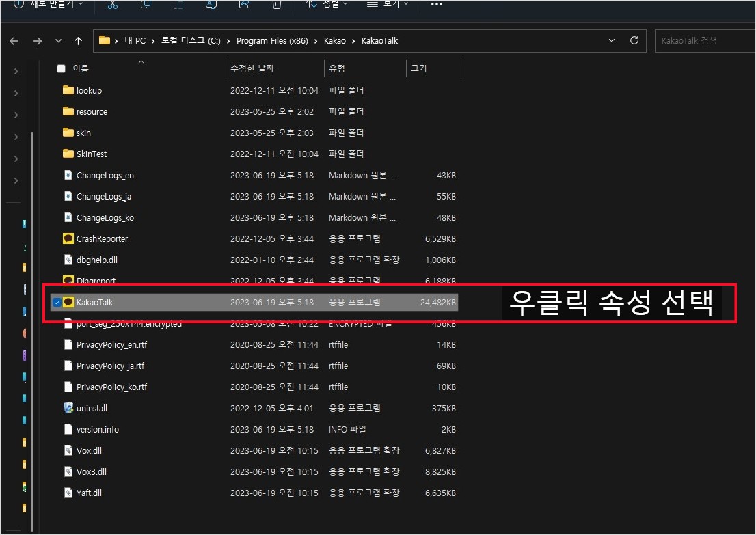Click the Yaft.dll file icon
Viewport: 756px width, 535px height.
(x=68, y=493)
